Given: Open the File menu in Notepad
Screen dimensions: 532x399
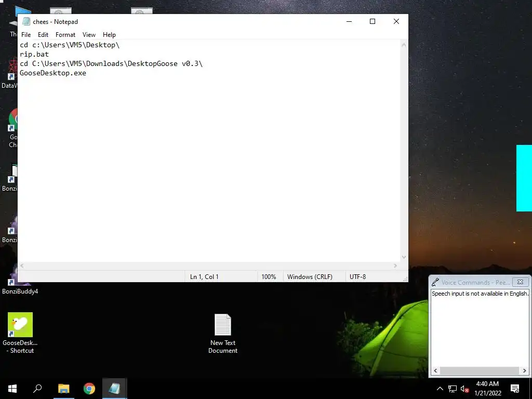Looking at the screenshot, I should click(x=26, y=35).
